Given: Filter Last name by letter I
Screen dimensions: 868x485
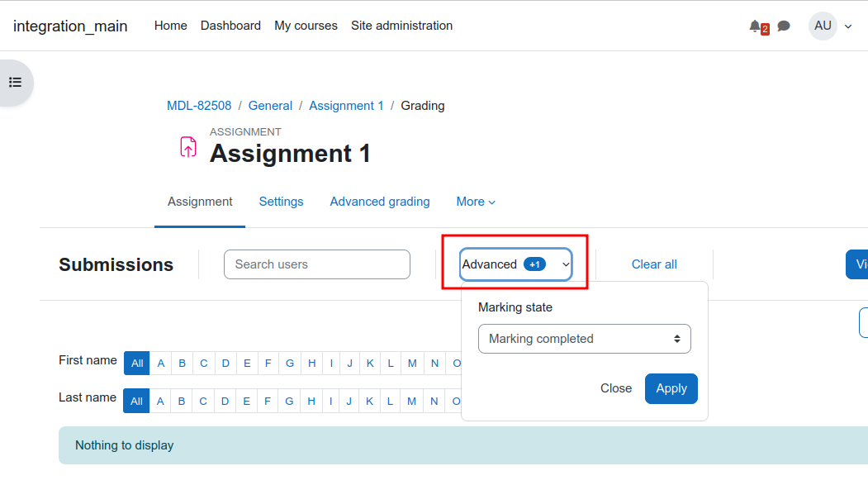Looking at the screenshot, I should pos(330,401).
